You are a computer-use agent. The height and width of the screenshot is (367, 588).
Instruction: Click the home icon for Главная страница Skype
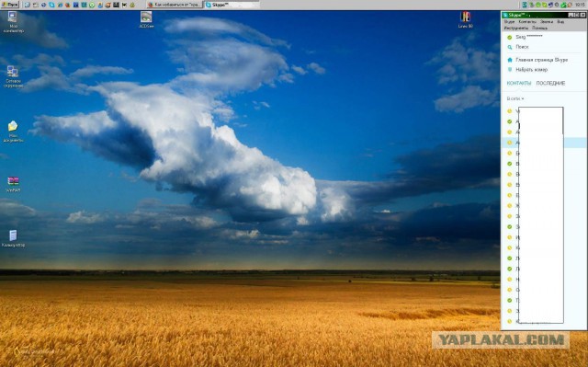coord(509,60)
